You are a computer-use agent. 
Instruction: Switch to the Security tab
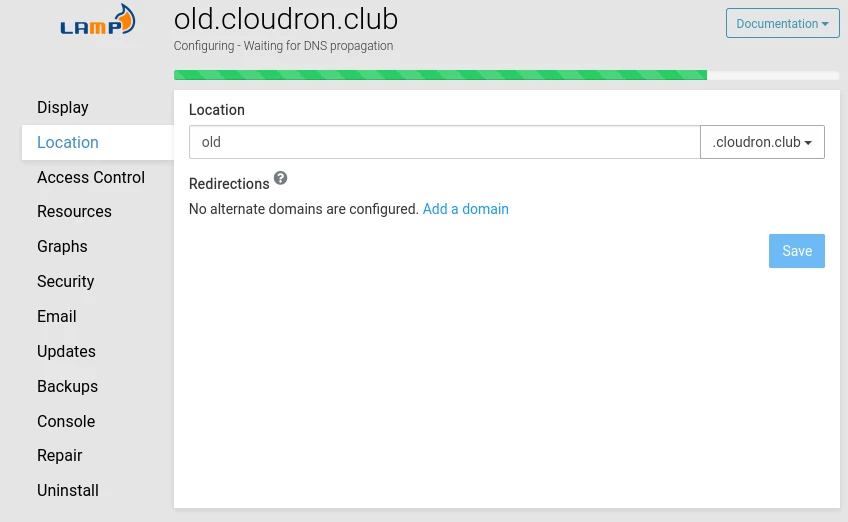66,281
